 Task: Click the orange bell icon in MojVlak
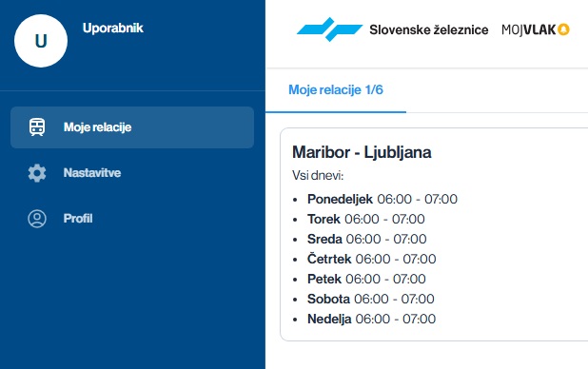tap(563, 29)
